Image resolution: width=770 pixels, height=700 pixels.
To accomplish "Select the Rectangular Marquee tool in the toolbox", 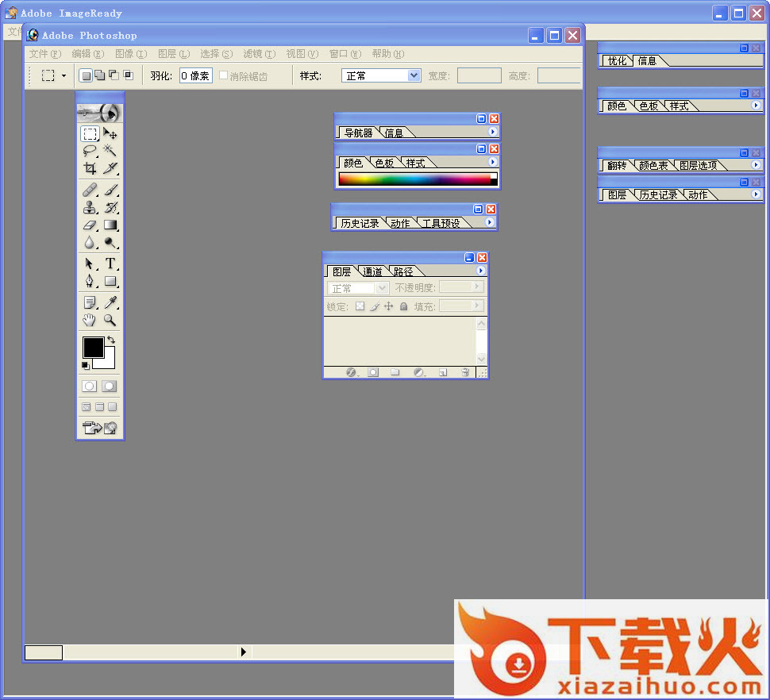I will 90,133.
